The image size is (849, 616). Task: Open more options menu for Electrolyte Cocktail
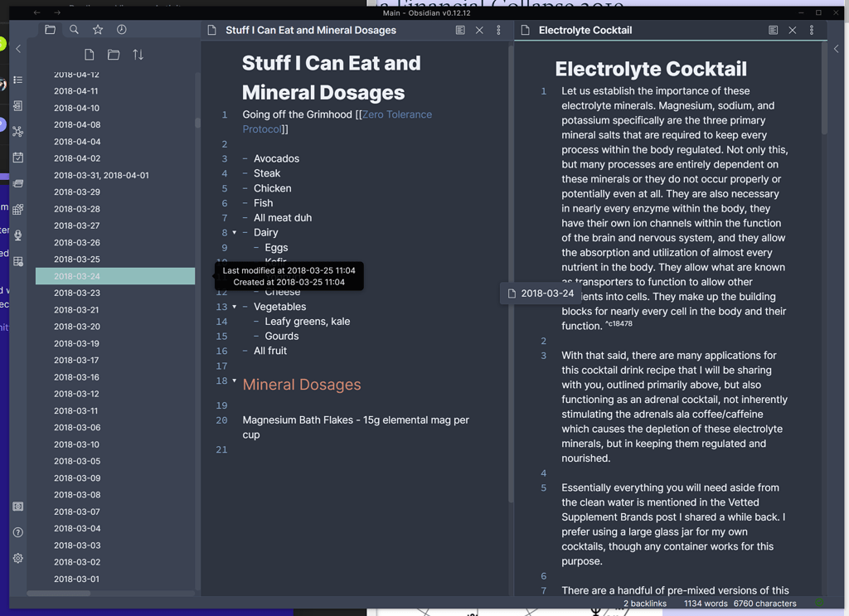pos(811,29)
